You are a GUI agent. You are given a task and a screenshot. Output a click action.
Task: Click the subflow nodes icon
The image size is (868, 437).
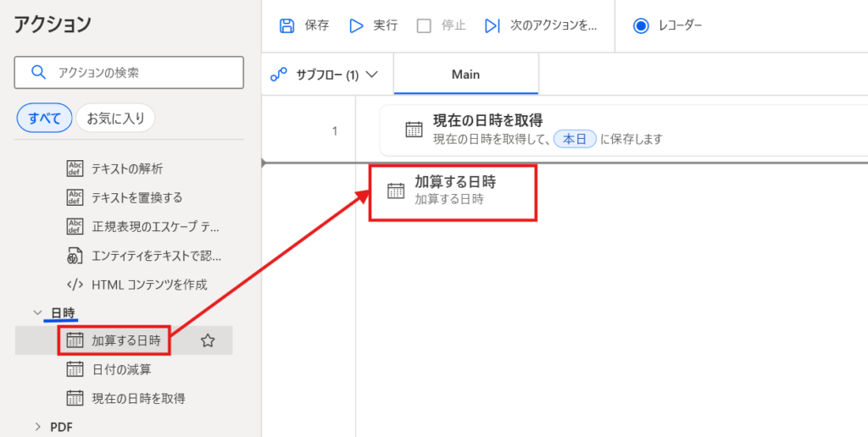pos(278,75)
